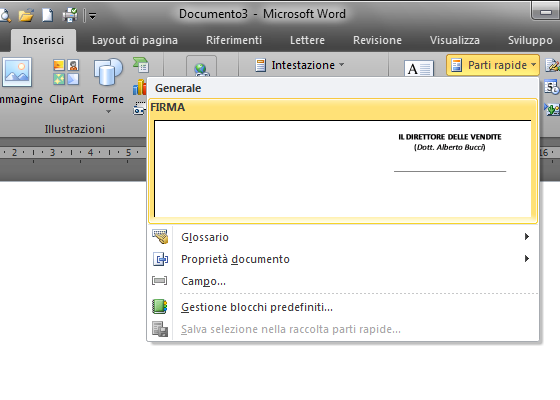This screenshot has width=560, height=400.
Task: Click the text box icon
Action: pos(419,69)
